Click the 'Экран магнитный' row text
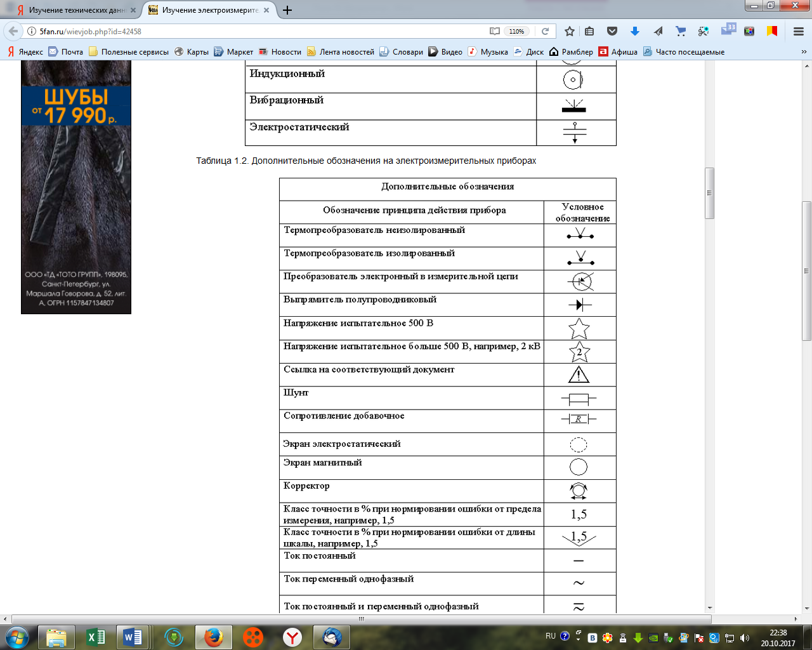The image size is (812, 650). pyautogui.click(x=322, y=463)
